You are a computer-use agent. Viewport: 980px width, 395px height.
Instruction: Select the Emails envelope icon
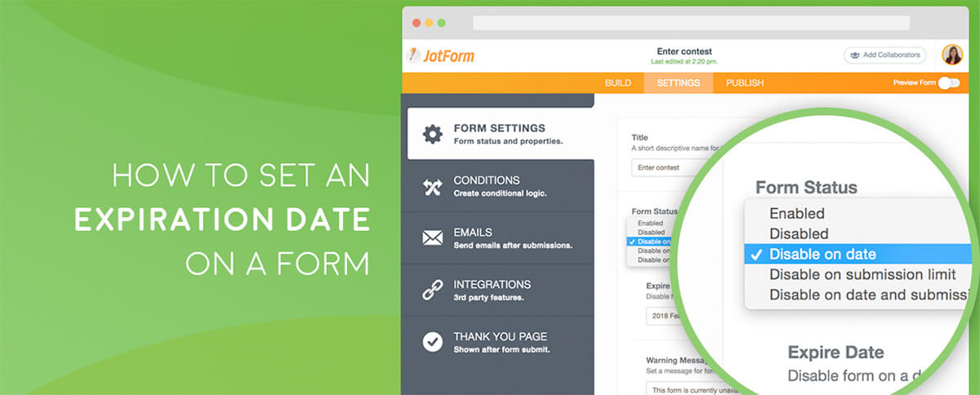(432, 238)
